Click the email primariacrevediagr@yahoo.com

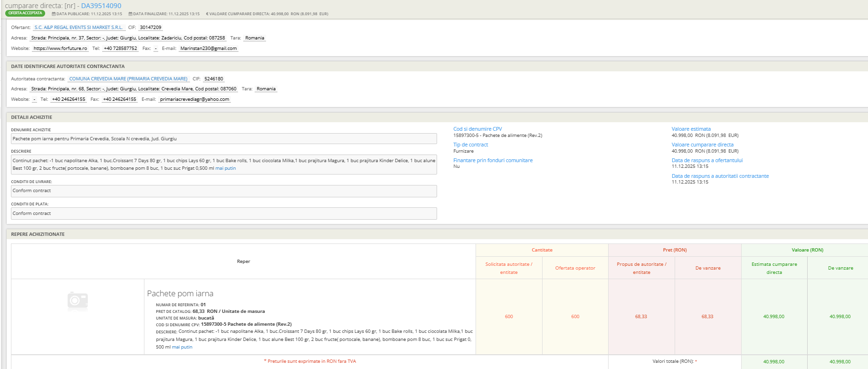click(194, 99)
